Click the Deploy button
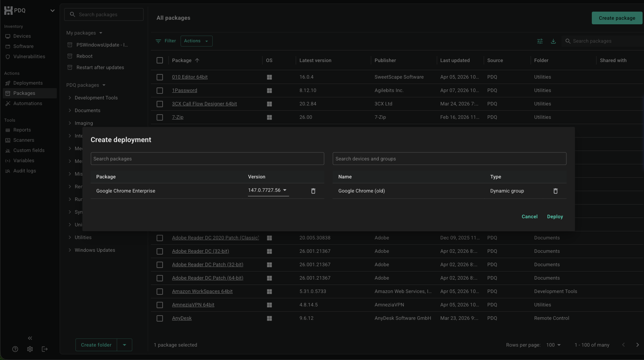644x360 pixels. click(x=555, y=216)
